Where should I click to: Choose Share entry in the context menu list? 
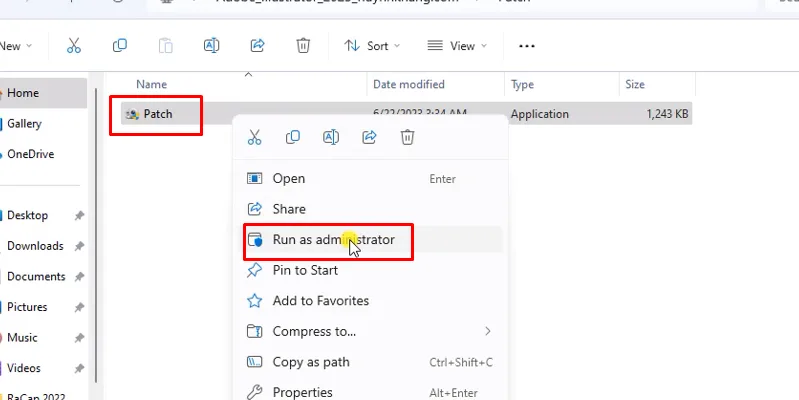tap(370, 209)
